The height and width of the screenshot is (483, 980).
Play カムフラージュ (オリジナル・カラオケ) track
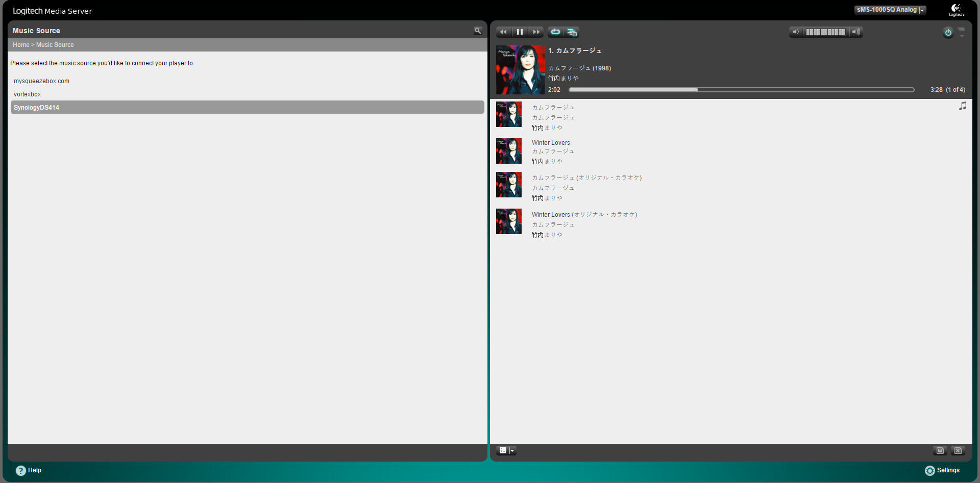point(586,177)
